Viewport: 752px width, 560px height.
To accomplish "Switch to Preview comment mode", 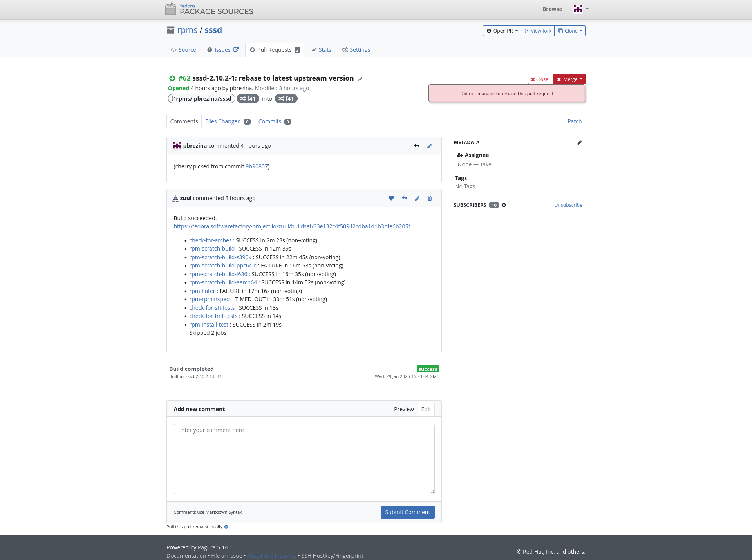I will point(403,409).
